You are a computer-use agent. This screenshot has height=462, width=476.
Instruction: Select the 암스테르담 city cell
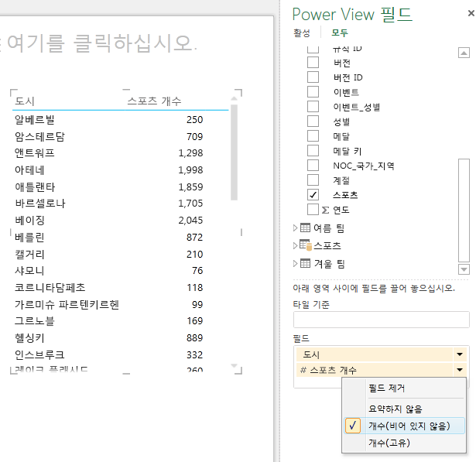click(39, 137)
